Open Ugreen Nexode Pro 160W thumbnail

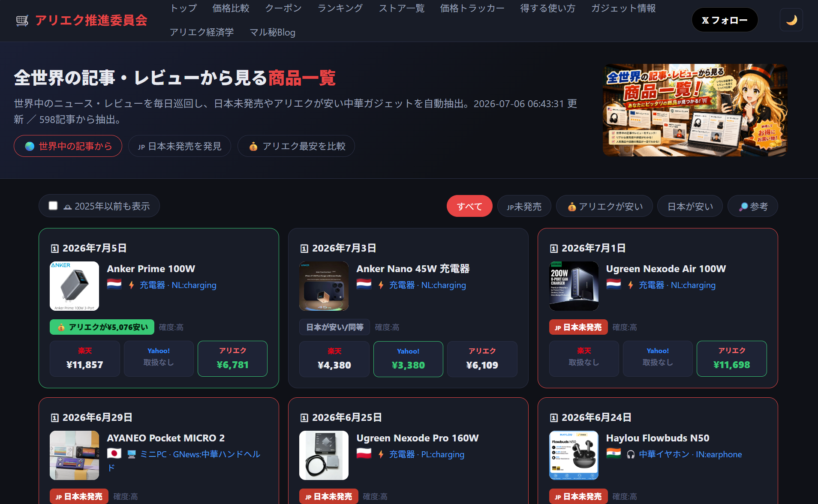pyautogui.click(x=324, y=455)
